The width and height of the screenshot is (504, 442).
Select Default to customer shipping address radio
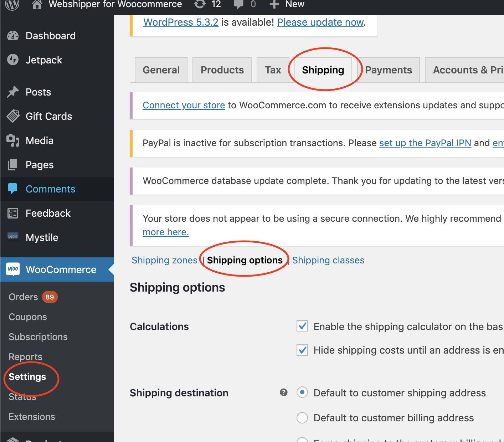pyautogui.click(x=302, y=392)
